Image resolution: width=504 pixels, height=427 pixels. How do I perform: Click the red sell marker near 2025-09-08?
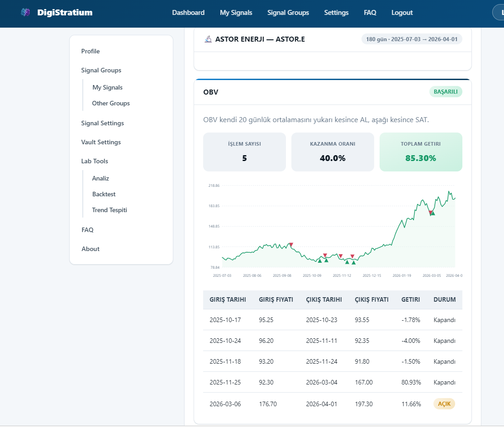pos(291,245)
